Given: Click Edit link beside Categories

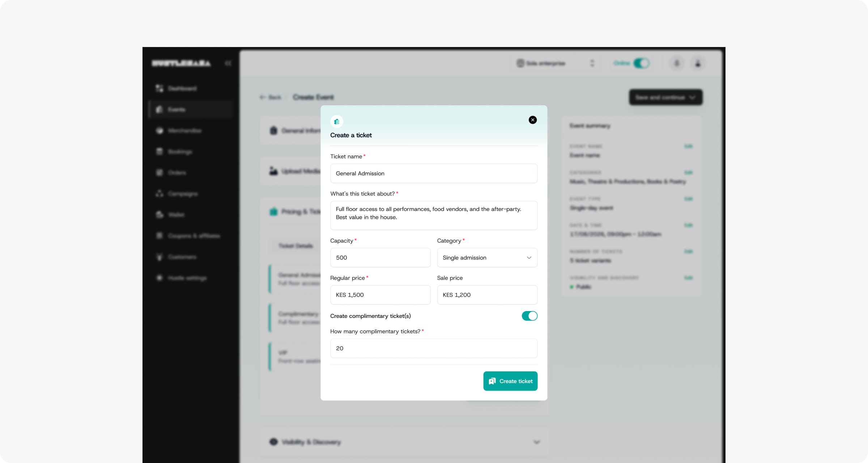Looking at the screenshot, I should [x=688, y=173].
